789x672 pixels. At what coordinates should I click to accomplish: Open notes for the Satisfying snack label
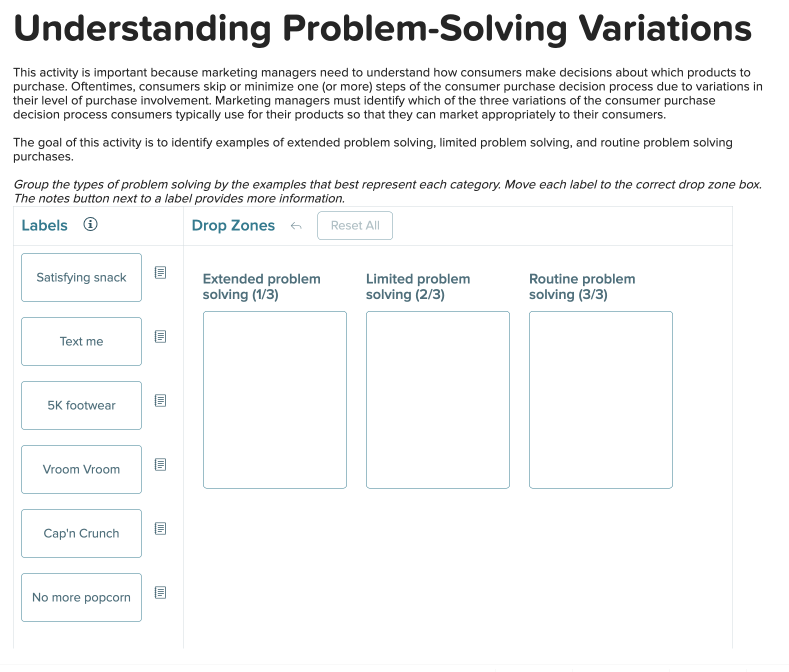point(160,273)
